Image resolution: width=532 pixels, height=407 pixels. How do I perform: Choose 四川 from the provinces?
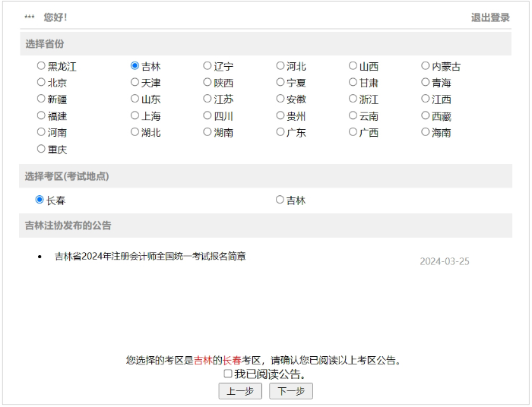click(207, 116)
